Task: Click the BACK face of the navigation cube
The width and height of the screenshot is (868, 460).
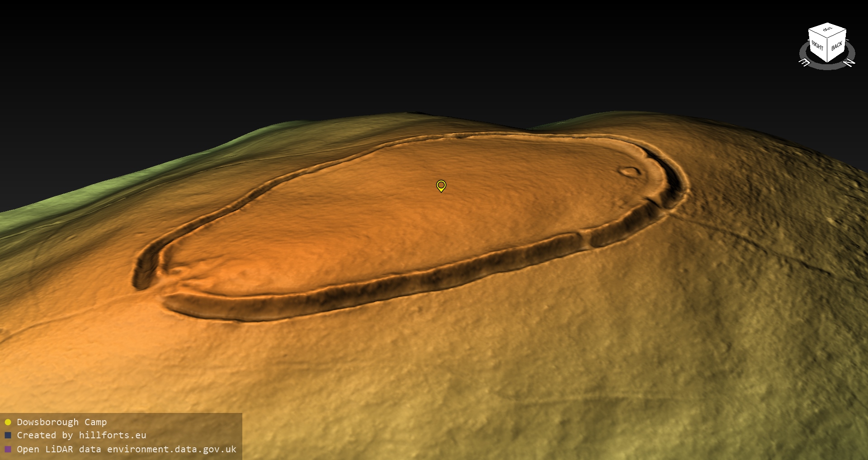Action: 836,46
